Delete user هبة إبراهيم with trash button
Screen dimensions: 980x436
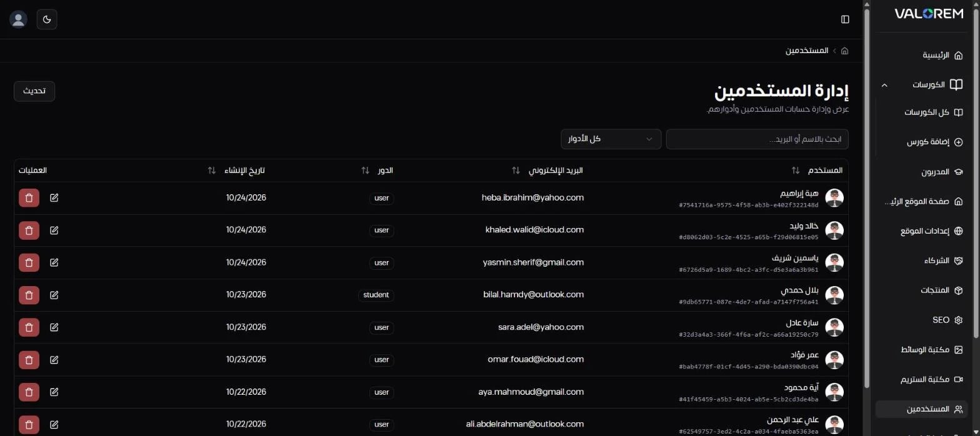click(x=29, y=198)
